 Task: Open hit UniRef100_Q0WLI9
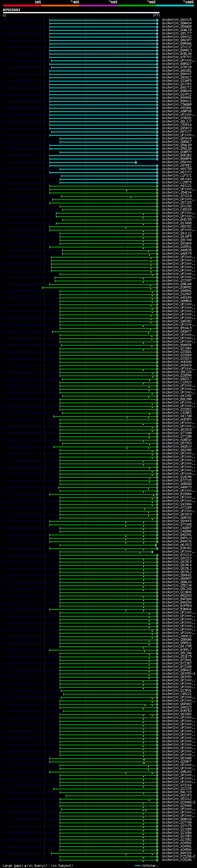[177, 30]
